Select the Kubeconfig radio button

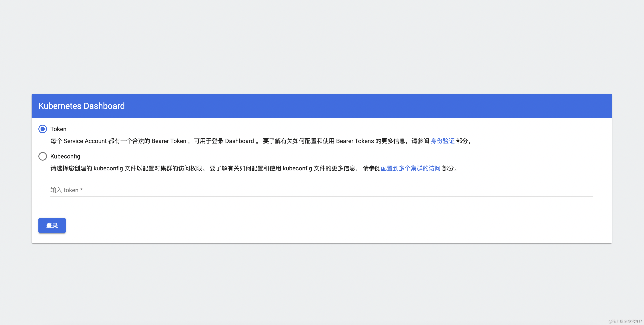[42, 156]
